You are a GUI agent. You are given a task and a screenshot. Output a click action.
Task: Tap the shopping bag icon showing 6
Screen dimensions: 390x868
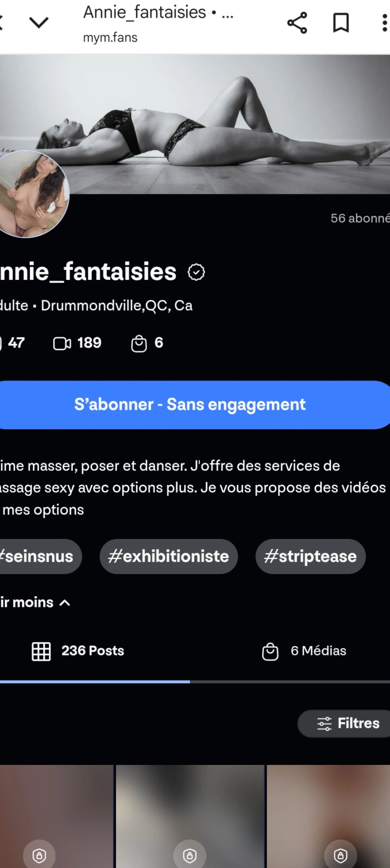tap(139, 344)
